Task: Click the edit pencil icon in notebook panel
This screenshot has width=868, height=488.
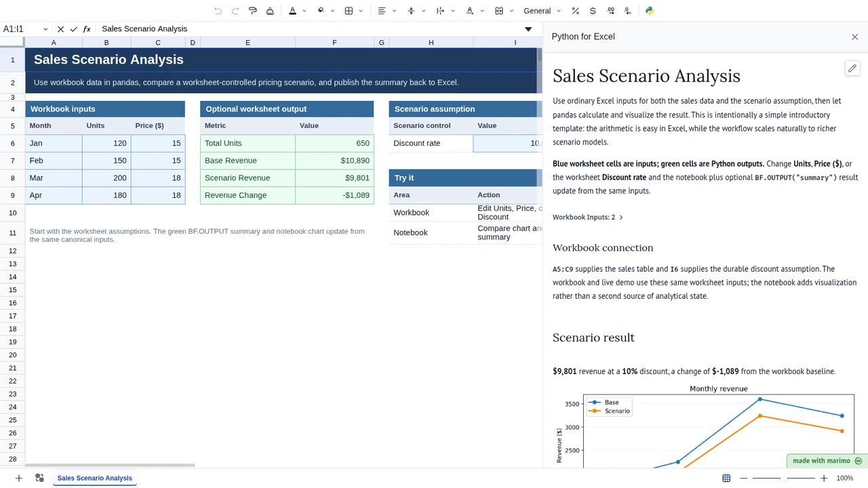Action: 852,68
